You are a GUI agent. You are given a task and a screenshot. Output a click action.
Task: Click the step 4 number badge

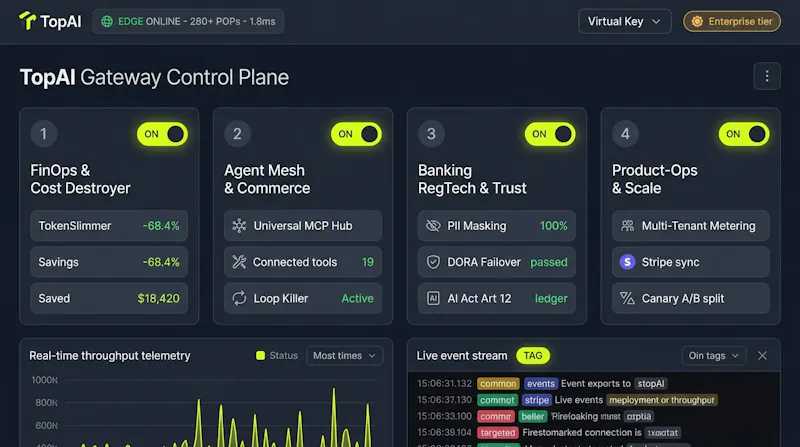[x=625, y=134]
